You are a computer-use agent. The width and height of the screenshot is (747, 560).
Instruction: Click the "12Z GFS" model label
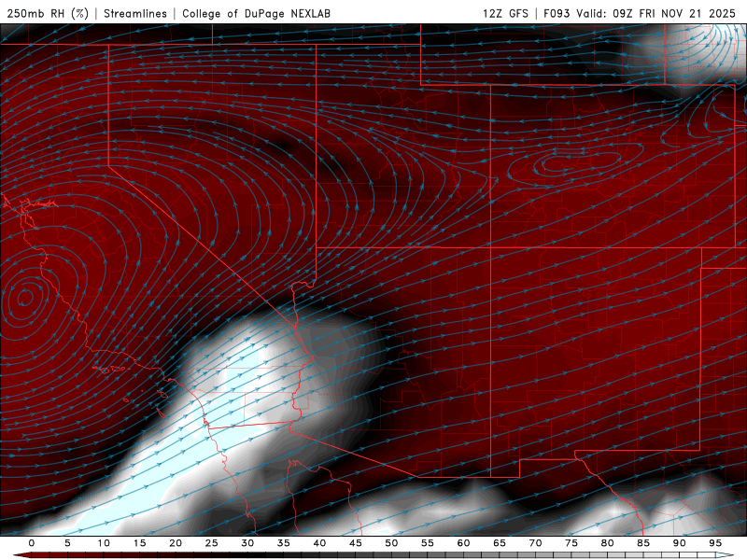pos(505,13)
